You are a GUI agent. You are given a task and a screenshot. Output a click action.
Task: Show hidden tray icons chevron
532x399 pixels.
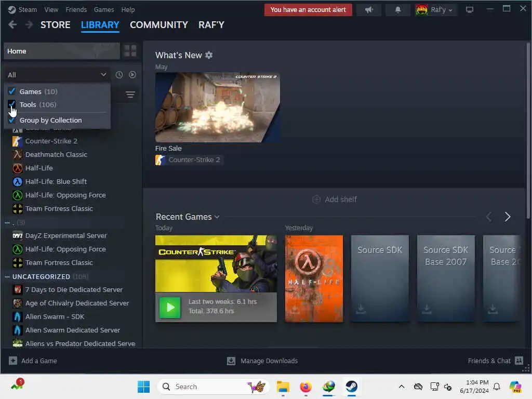click(402, 387)
